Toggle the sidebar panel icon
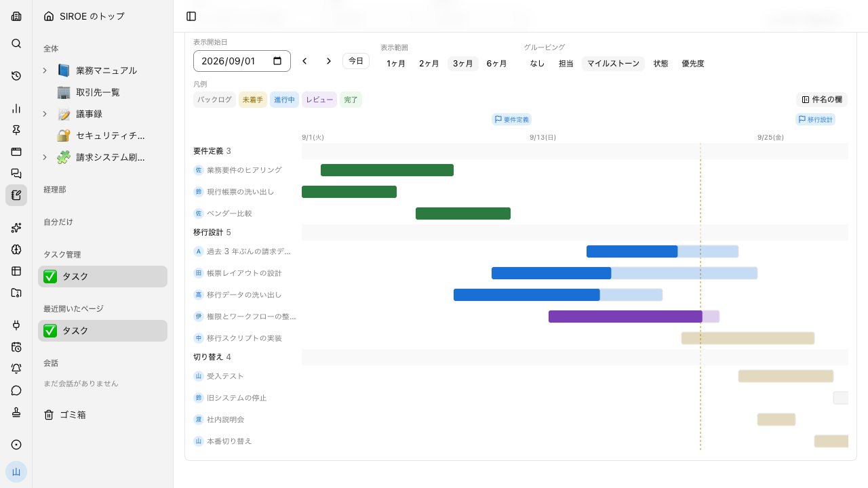Screen dimensions: 868x488 tap(191, 16)
